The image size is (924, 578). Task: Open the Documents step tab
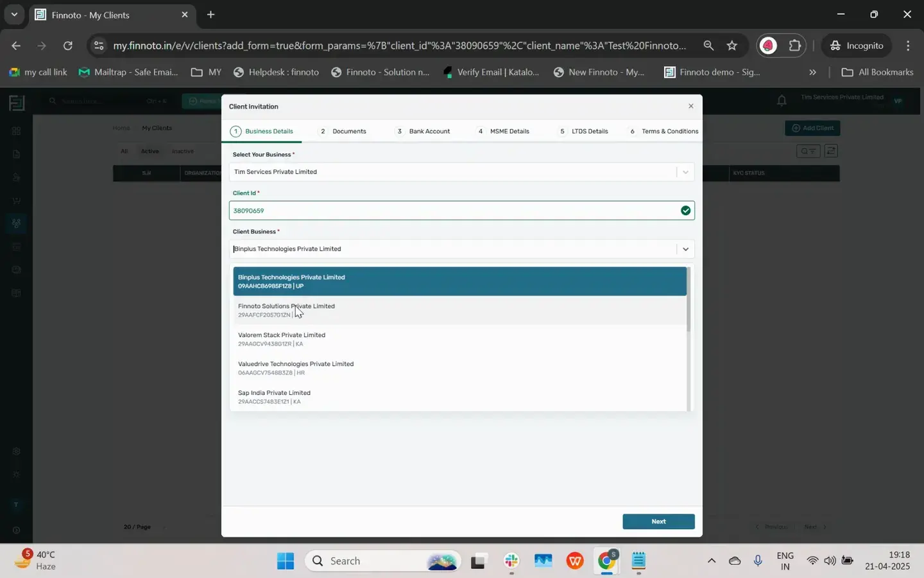343,131
